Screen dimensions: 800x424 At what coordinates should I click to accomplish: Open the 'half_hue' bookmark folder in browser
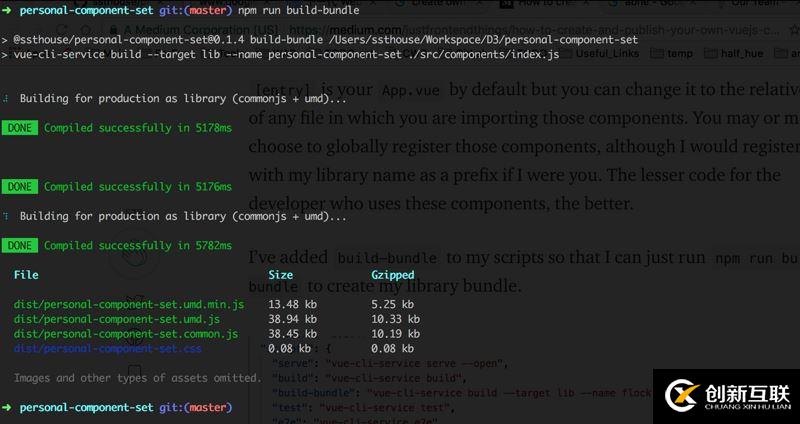[735, 54]
